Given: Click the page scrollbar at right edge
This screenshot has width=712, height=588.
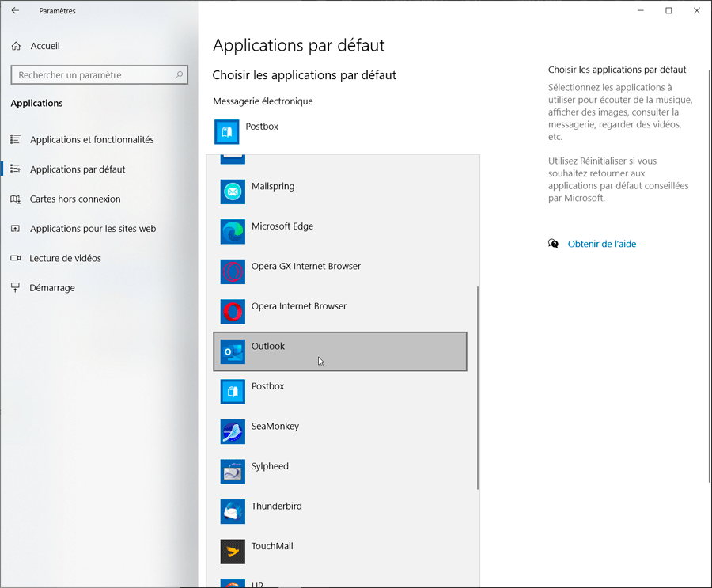Looking at the screenshot, I should coord(710,276).
